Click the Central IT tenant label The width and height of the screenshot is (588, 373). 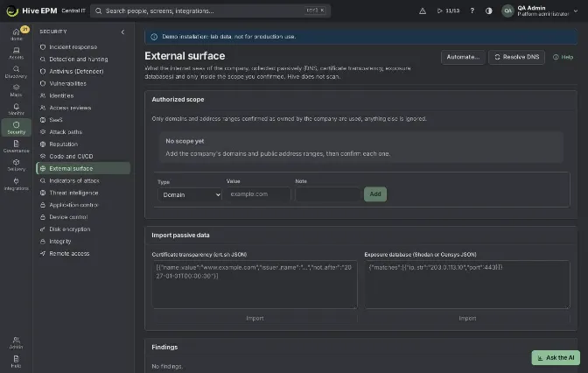[73, 11]
